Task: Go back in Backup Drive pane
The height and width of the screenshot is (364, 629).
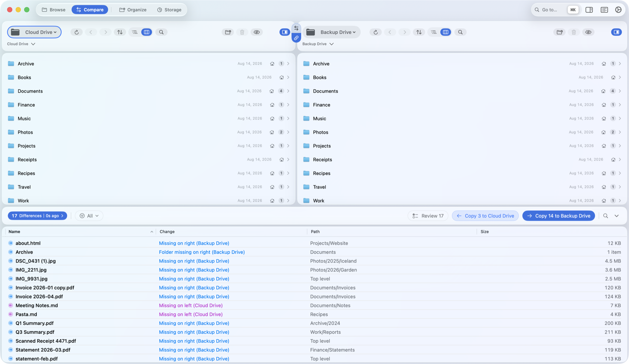Action: click(x=390, y=32)
